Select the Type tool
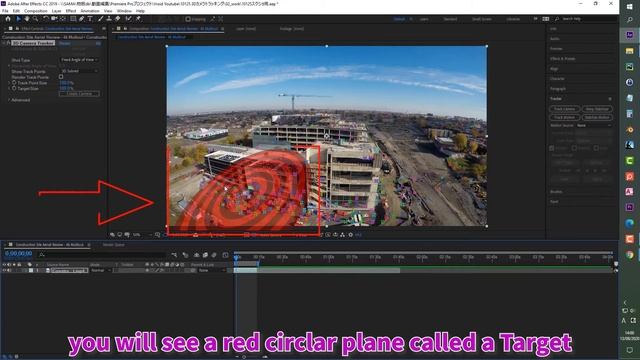The image size is (640, 360). coord(90,19)
